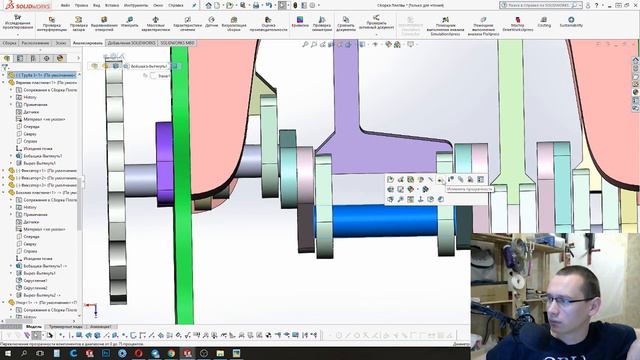Viewport: 640px width, 360px height.
Task: Click the feature tree vertical scrollbar
Action: [x=80, y=196]
